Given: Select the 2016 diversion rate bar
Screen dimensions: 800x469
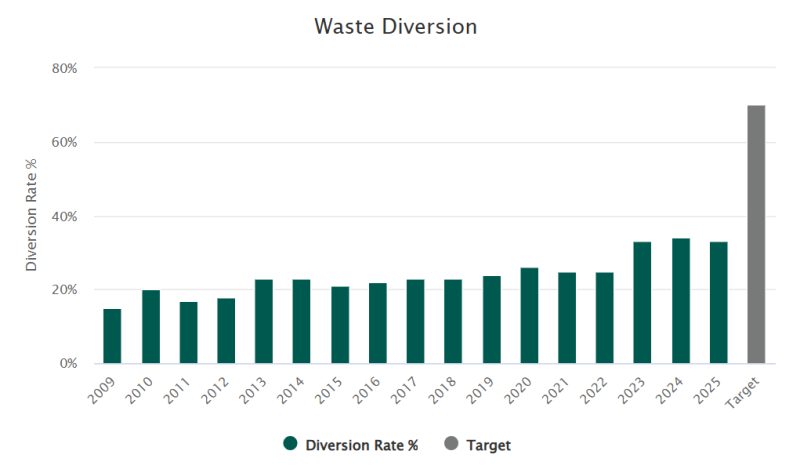Looking at the screenshot, I should [378, 323].
